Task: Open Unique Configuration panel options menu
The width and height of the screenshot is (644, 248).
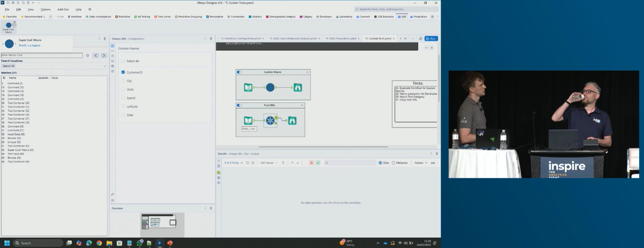Action: point(205,39)
